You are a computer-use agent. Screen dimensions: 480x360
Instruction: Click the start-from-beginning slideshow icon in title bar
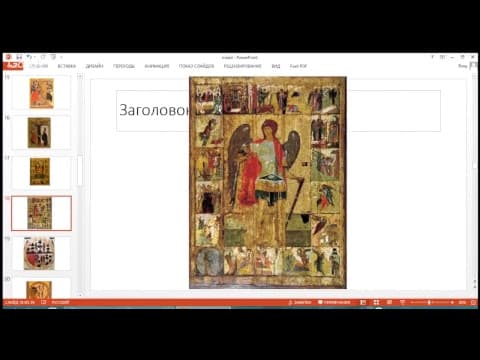(53, 57)
